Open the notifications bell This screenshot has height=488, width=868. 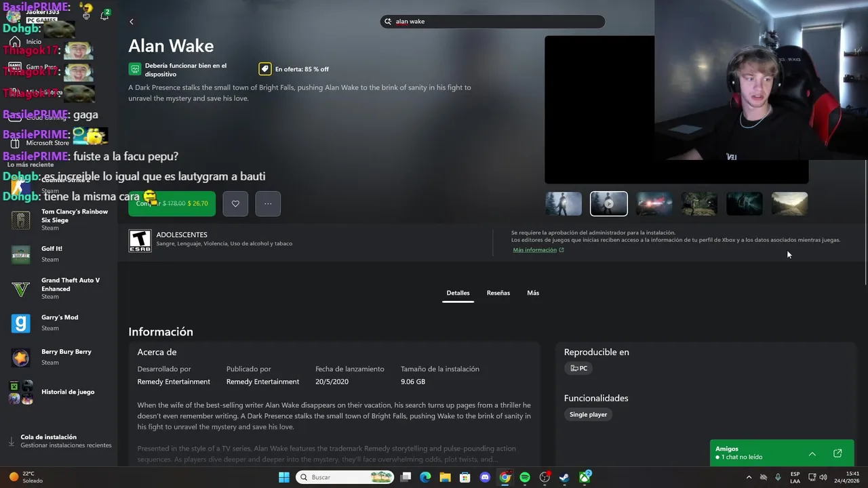[x=105, y=15]
